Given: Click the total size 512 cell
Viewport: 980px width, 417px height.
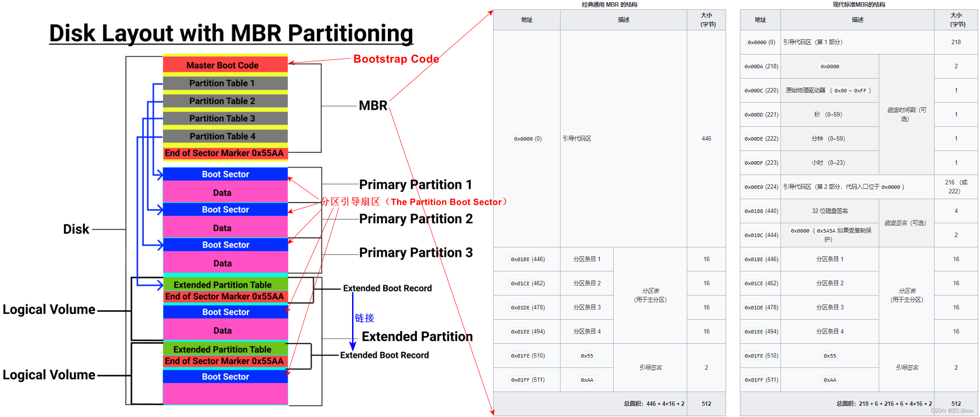Looking at the screenshot, I should [706, 403].
